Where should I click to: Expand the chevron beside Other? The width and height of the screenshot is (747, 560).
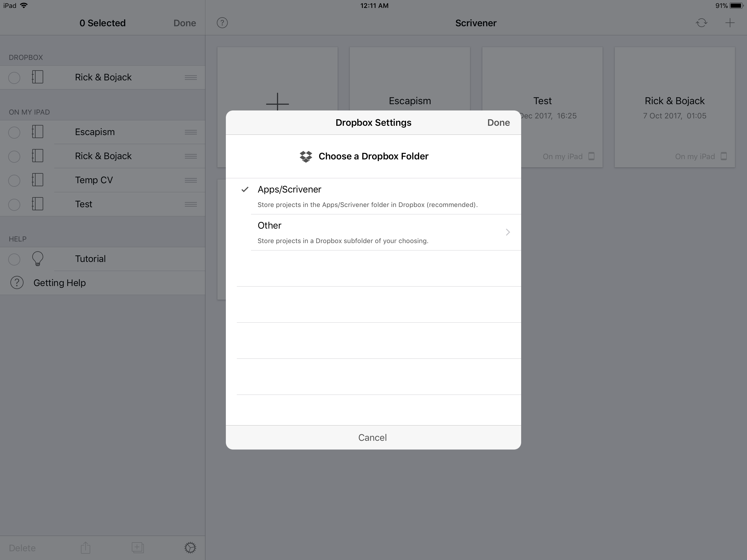click(x=507, y=232)
